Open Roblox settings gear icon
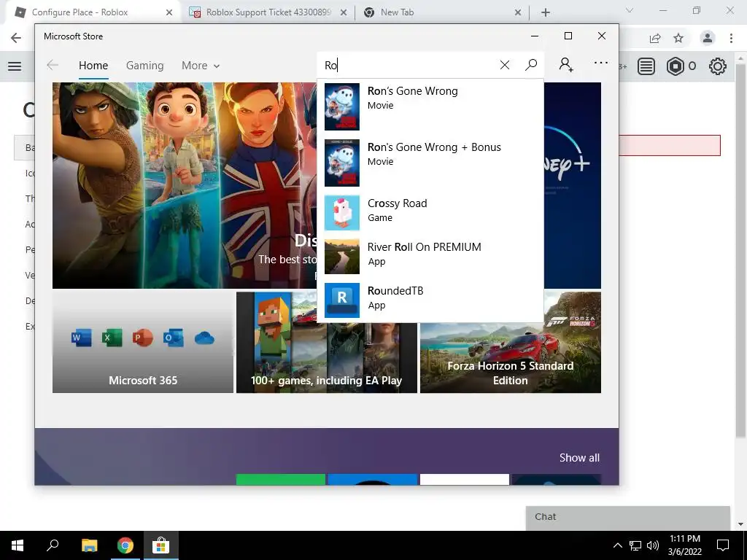 point(718,66)
